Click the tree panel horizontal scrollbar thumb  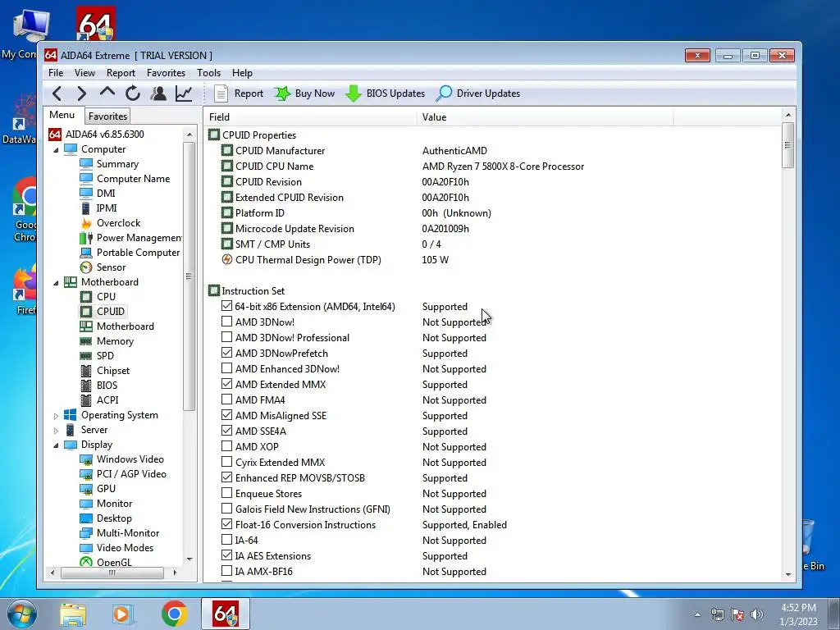point(112,573)
